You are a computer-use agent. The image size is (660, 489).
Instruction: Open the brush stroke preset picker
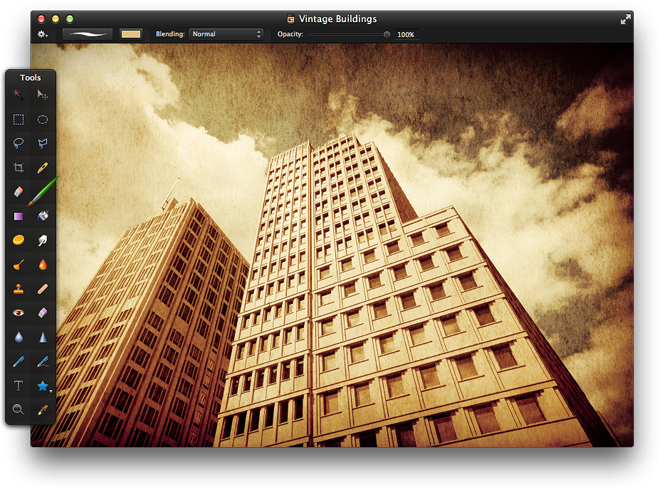88,34
